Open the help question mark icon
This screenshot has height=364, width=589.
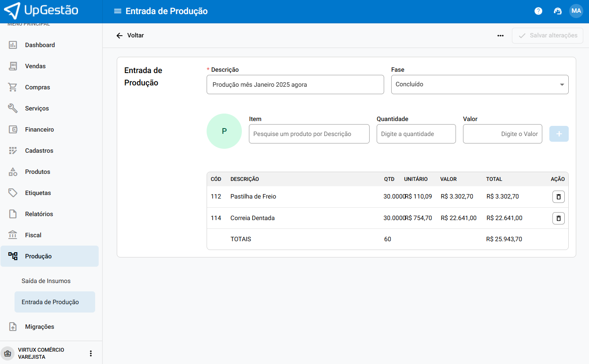(538, 11)
